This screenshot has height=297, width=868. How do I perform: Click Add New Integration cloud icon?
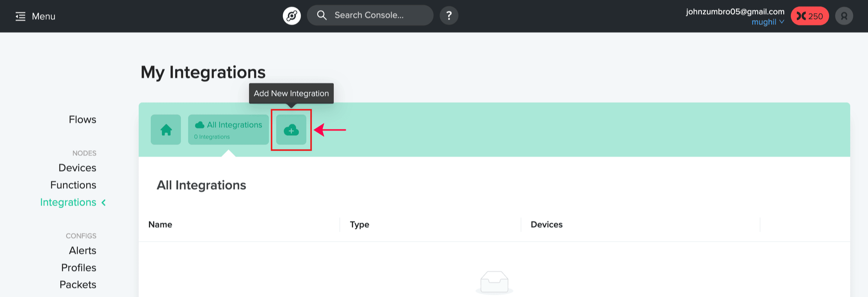coord(291,130)
